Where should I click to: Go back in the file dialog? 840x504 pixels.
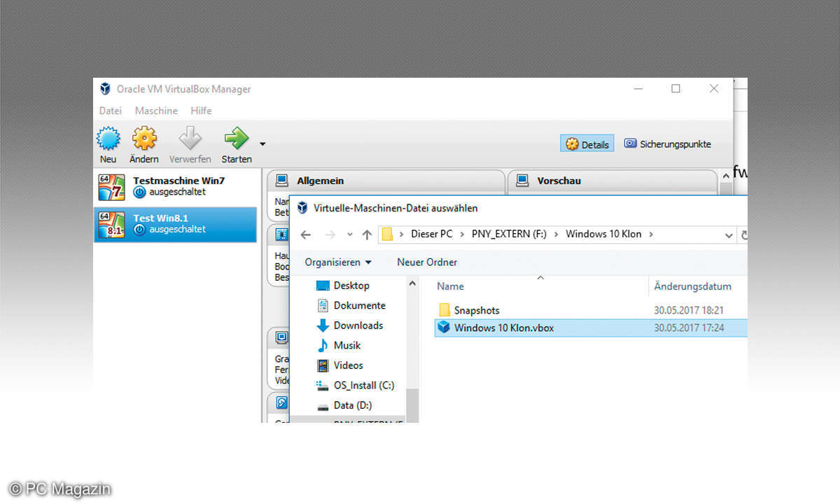click(x=305, y=234)
